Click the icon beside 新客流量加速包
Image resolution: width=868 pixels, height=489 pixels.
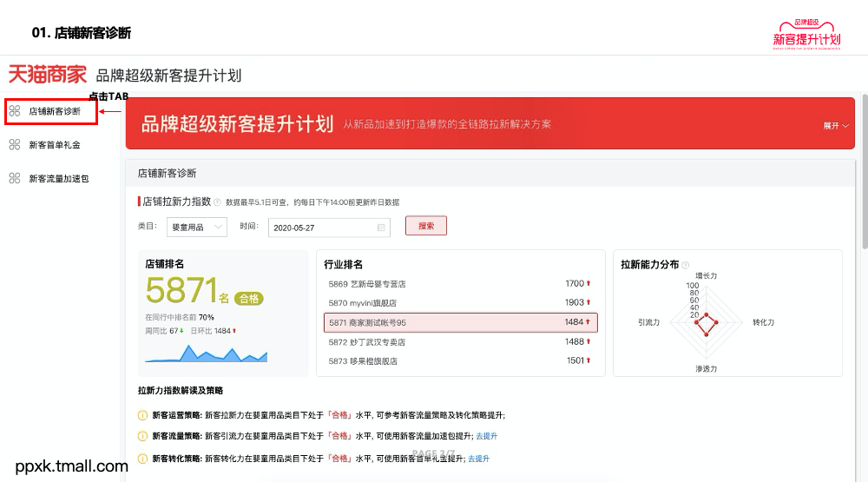[15, 178]
